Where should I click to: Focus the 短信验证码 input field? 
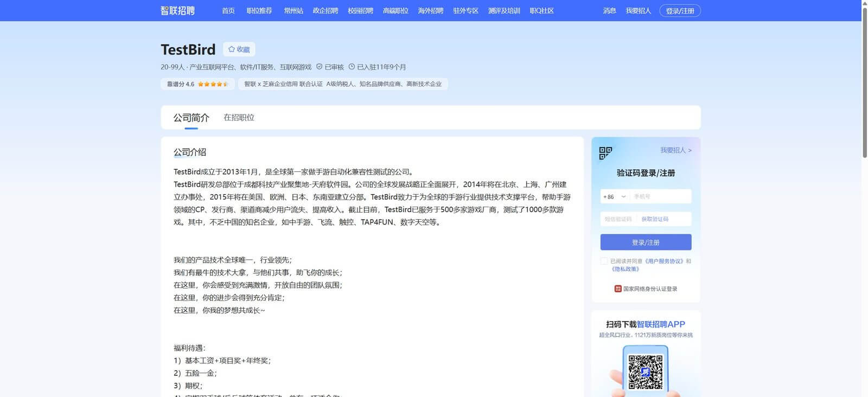point(618,219)
